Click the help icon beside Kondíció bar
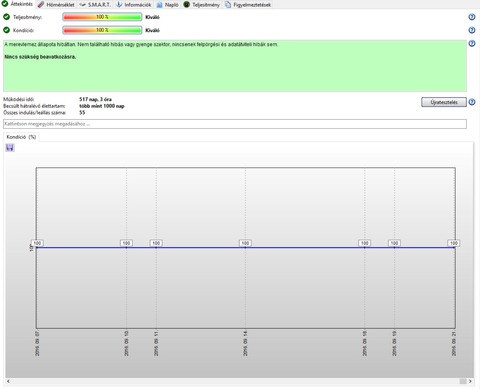 coord(472,30)
